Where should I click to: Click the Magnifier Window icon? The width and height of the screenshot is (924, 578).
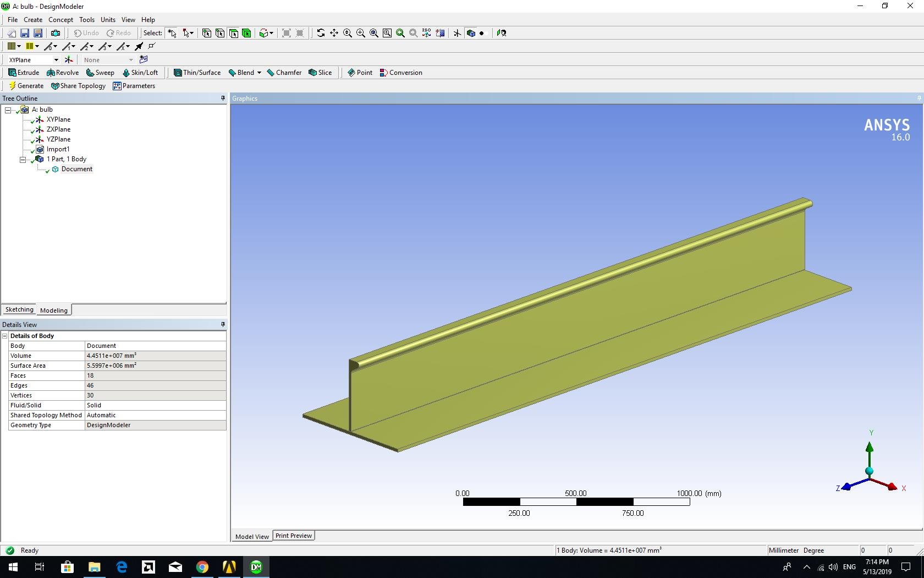click(387, 33)
